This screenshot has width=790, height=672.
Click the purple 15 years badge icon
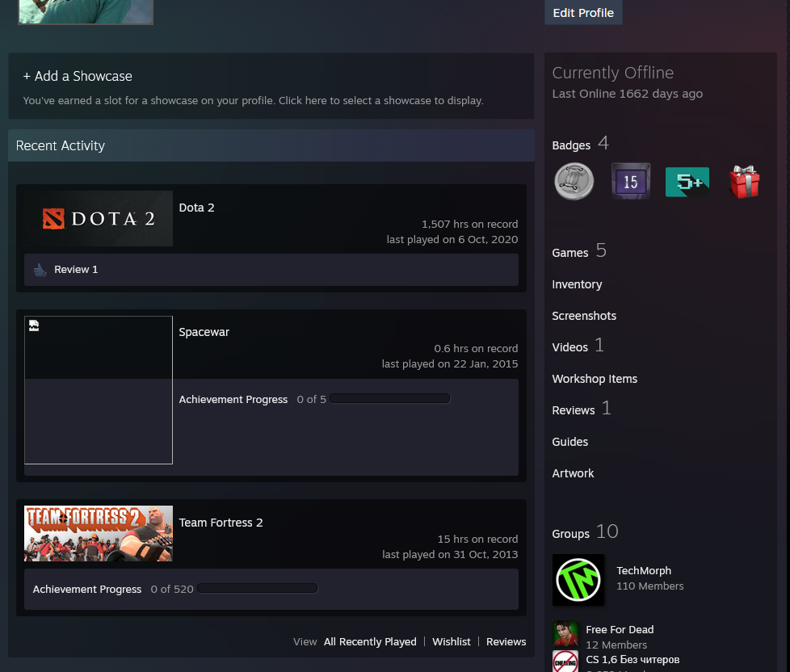tap(631, 182)
